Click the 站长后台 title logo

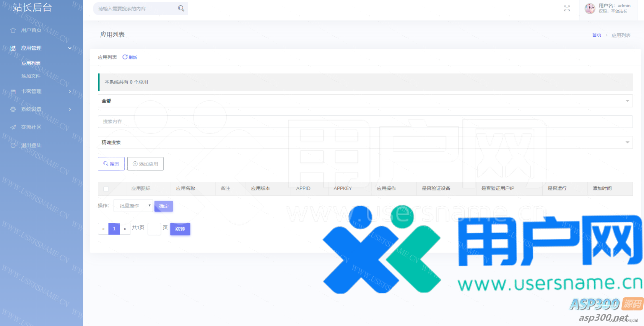point(32,8)
